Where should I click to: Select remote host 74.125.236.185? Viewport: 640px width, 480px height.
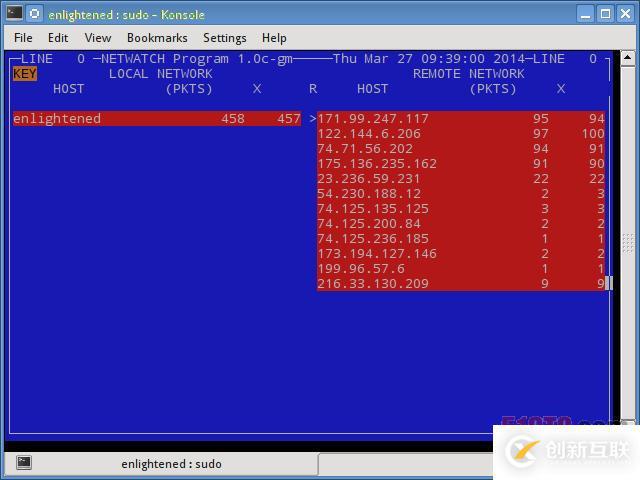pyautogui.click(x=461, y=239)
